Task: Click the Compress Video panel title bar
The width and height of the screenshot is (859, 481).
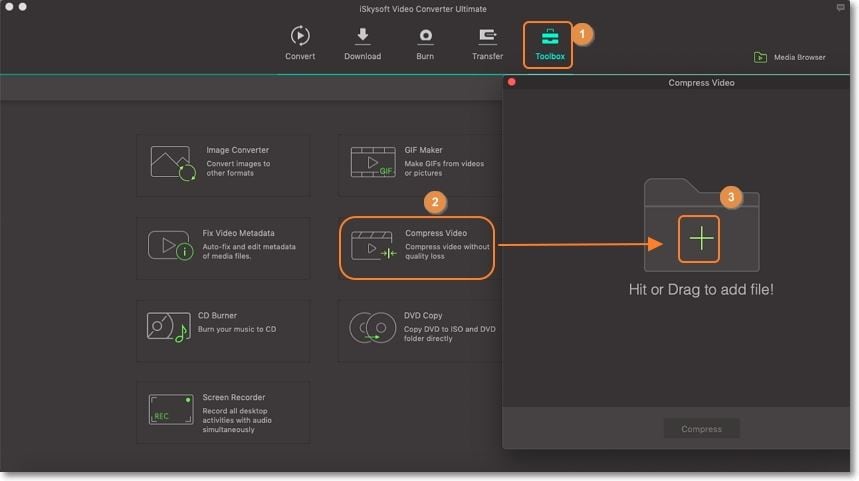Action: tap(676, 82)
